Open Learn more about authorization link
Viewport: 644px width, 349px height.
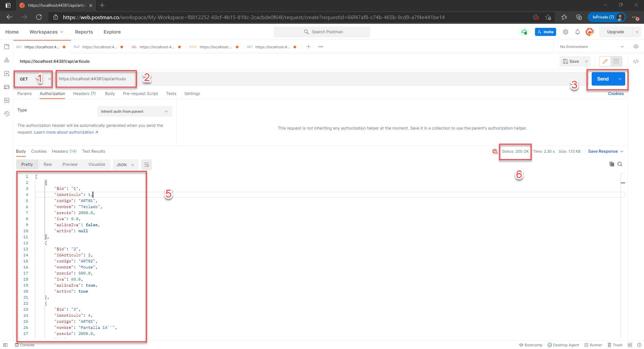pyautogui.click(x=66, y=132)
